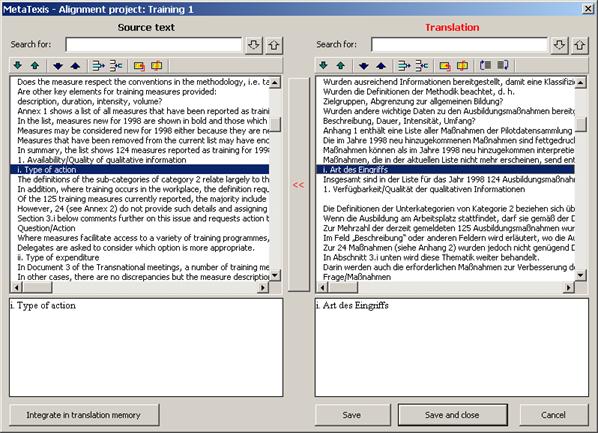The image size is (598, 433).
Task: Click the Save button
Action: pos(352,415)
